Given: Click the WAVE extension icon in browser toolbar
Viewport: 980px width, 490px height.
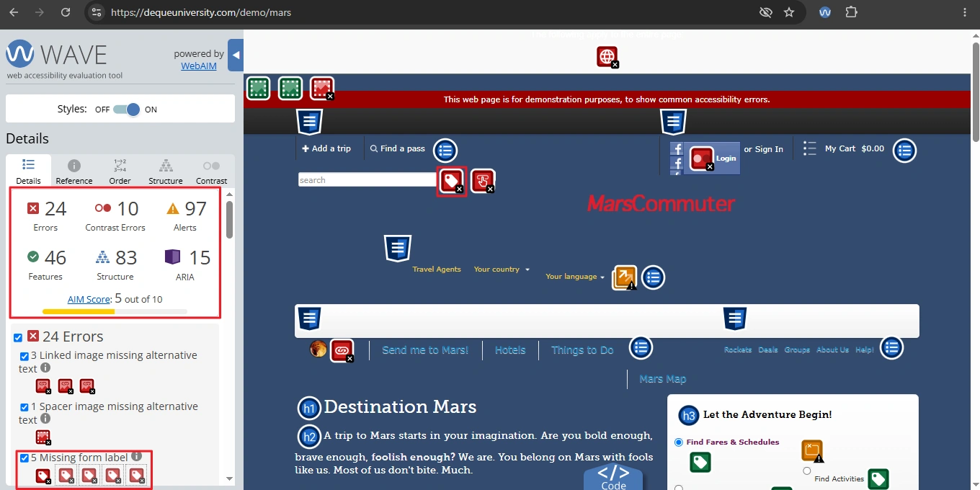Looking at the screenshot, I should click(x=825, y=12).
